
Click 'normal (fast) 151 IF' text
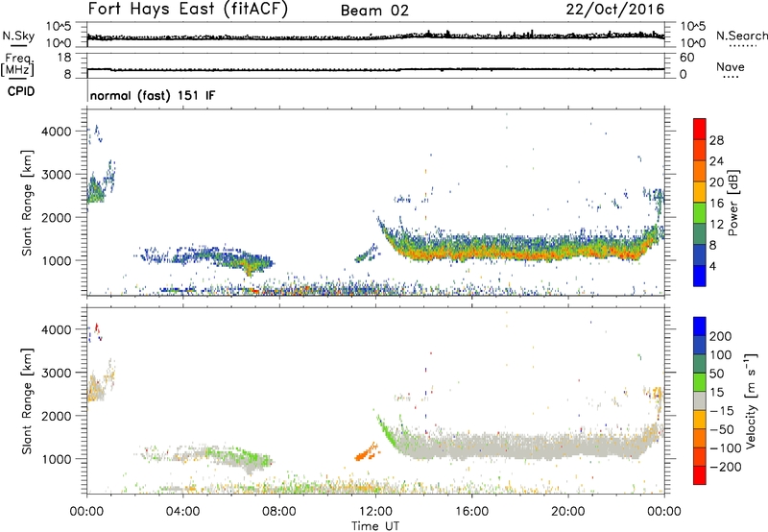153,95
